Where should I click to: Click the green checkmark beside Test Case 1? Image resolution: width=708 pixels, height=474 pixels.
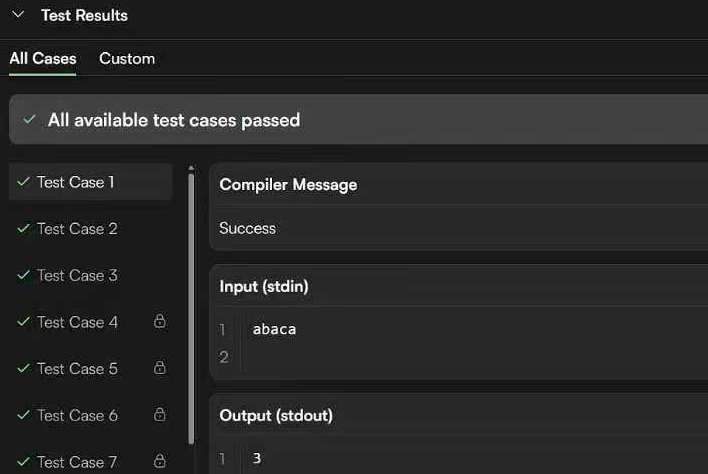click(23, 182)
